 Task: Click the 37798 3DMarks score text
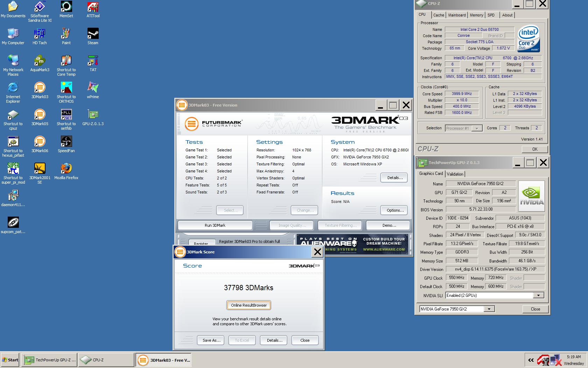click(x=248, y=288)
